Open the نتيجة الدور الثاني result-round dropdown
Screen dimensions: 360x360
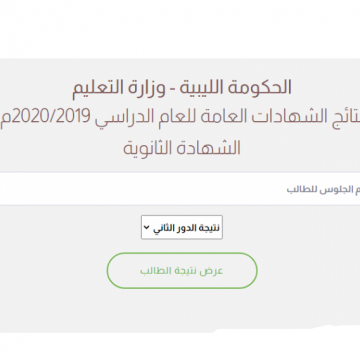182,227
